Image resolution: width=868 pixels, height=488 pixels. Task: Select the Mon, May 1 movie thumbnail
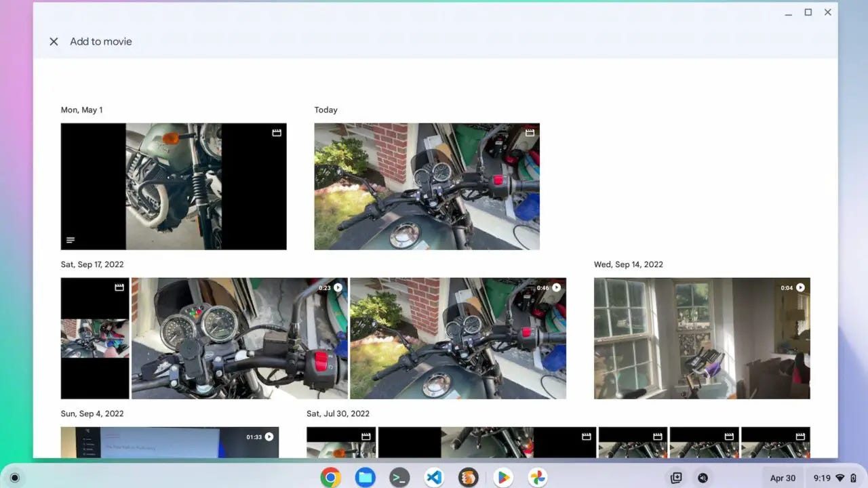pyautogui.click(x=174, y=186)
